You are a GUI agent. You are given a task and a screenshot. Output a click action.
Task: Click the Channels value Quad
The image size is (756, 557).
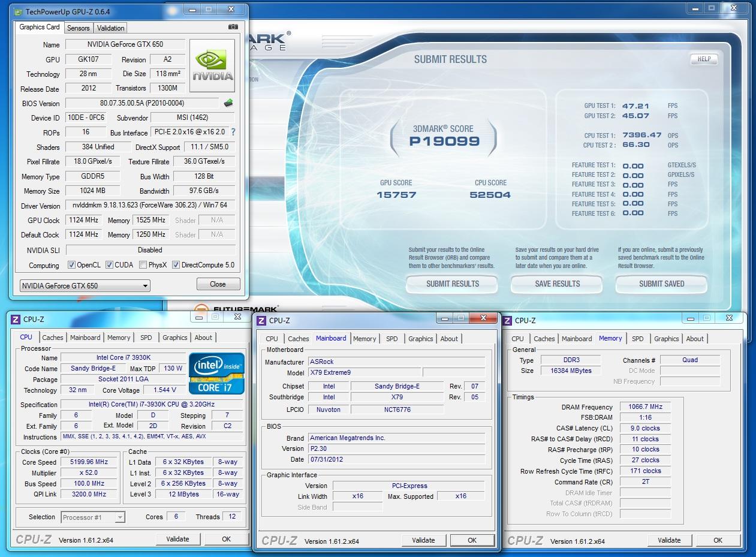tap(690, 360)
